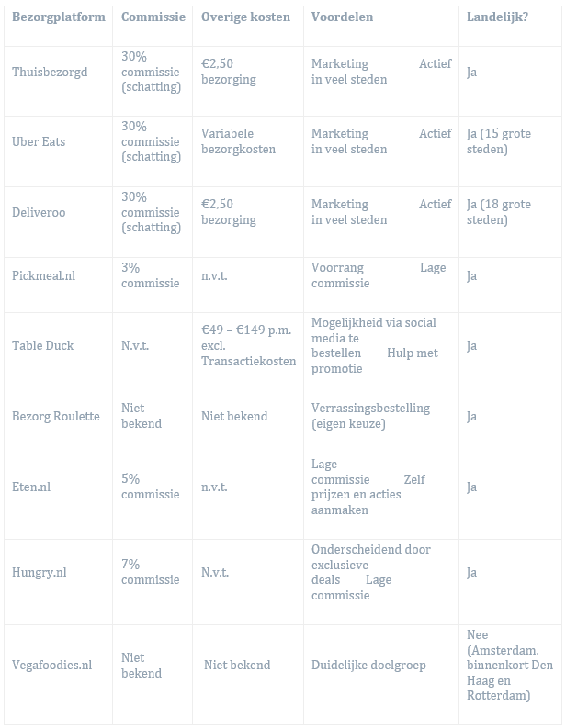566x728 pixels.
Task: Select the Duidelijke doelgroep cell
Action: click(x=368, y=666)
